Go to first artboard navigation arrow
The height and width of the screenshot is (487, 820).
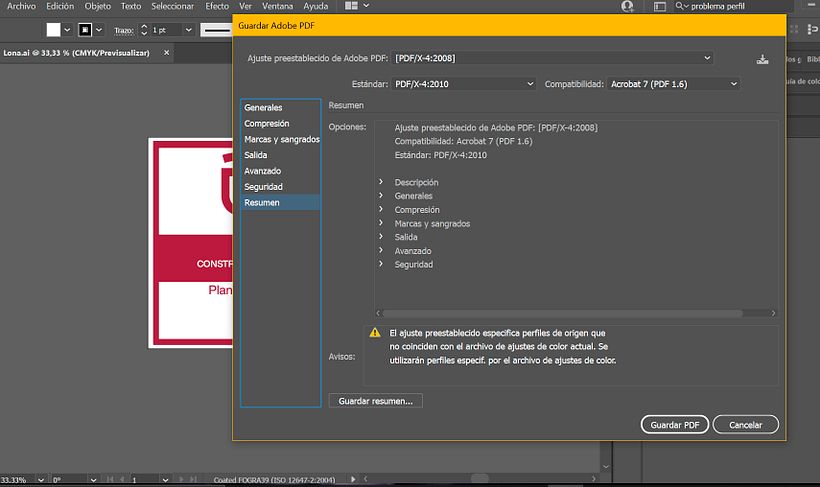(x=110, y=479)
